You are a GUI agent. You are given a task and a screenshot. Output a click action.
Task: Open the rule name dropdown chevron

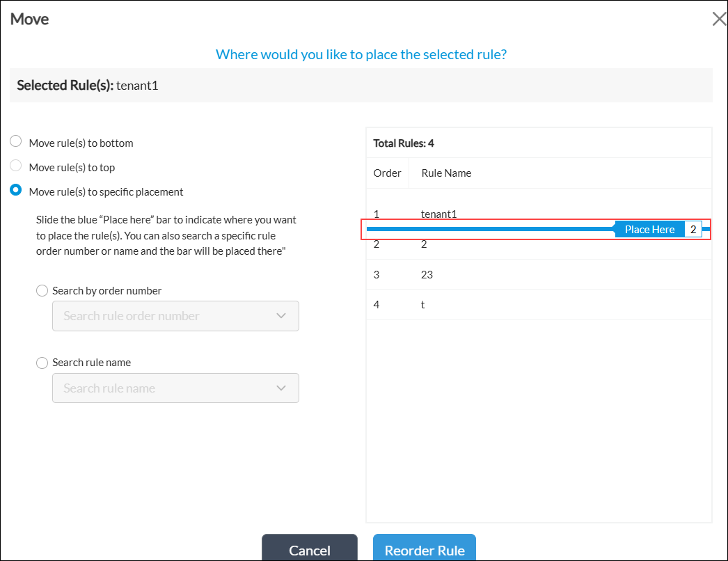(281, 388)
